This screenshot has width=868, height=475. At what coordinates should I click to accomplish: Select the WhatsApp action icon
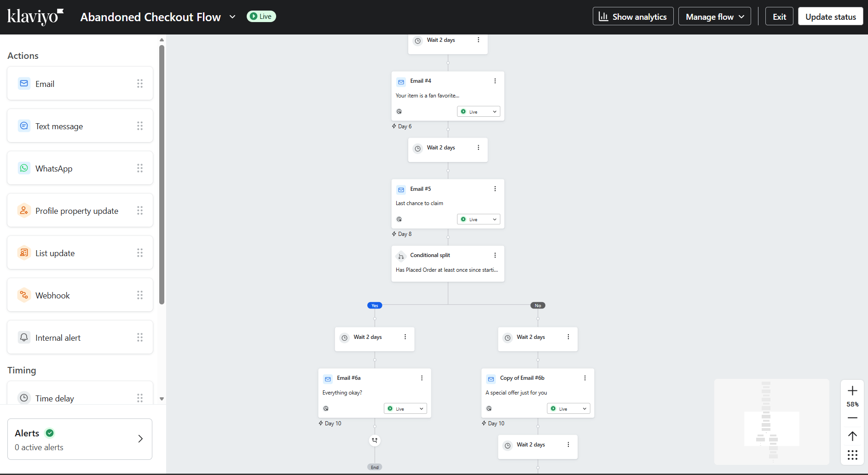[x=24, y=168]
